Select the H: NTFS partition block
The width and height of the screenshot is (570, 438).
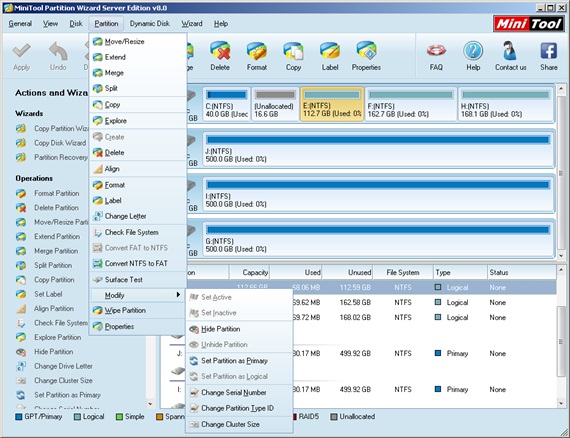point(505,104)
